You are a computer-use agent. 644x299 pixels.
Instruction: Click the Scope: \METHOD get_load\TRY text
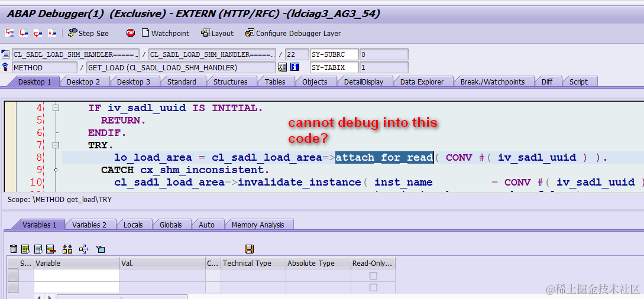point(60,200)
